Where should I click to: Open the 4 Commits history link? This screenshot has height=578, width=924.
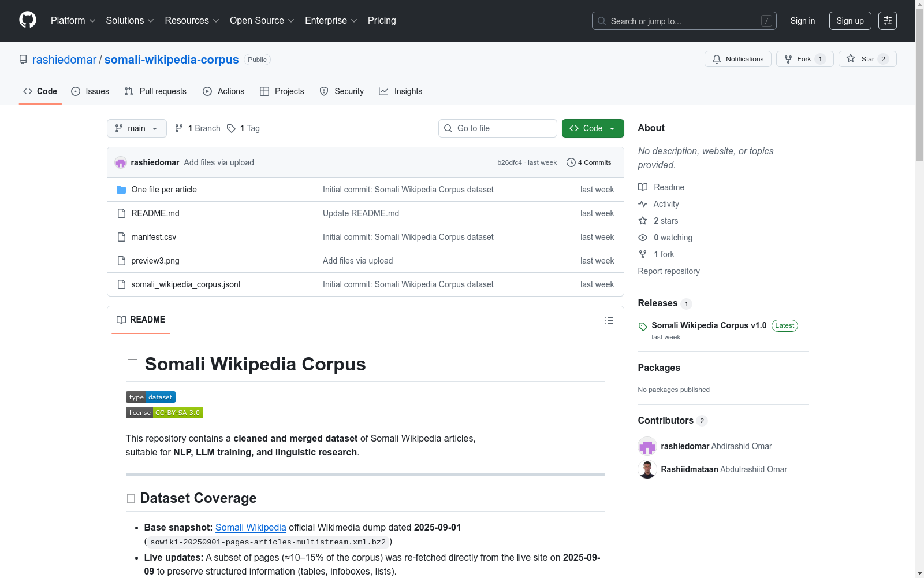click(x=589, y=162)
